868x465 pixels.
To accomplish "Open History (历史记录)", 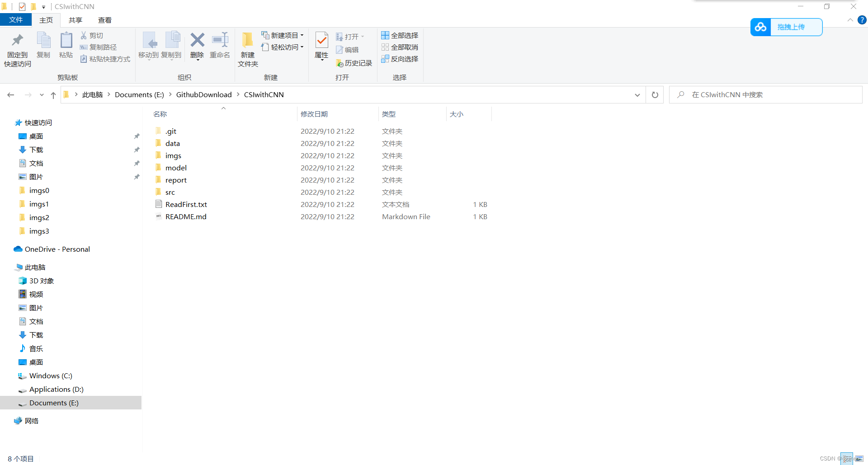I will coord(354,63).
